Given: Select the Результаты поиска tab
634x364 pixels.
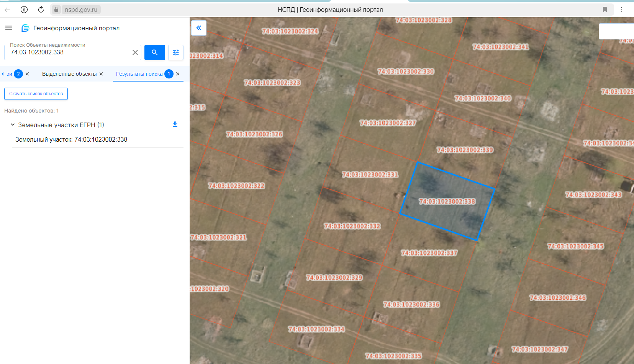Looking at the screenshot, I should coord(139,74).
